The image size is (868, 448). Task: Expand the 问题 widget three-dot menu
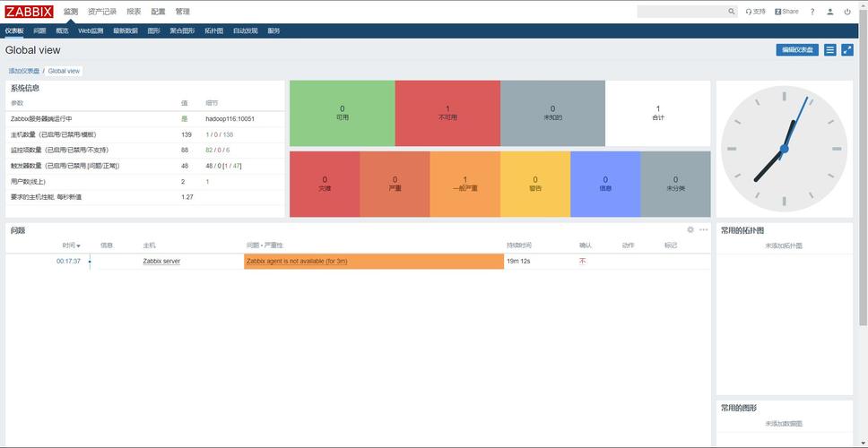[x=704, y=230]
